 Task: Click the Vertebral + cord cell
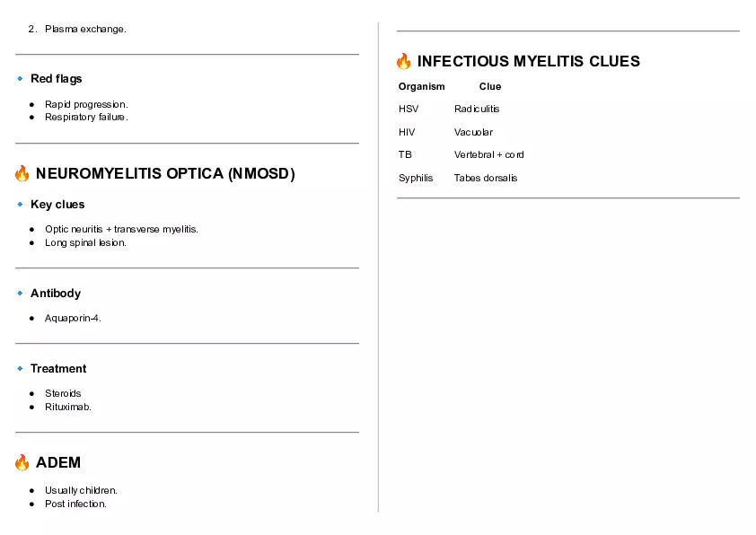click(488, 154)
